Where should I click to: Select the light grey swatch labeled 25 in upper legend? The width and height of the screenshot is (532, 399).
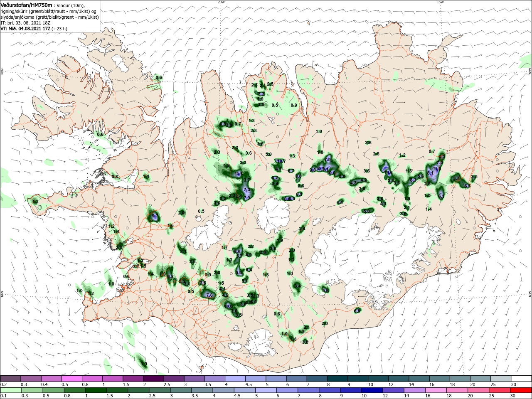click(x=501, y=379)
